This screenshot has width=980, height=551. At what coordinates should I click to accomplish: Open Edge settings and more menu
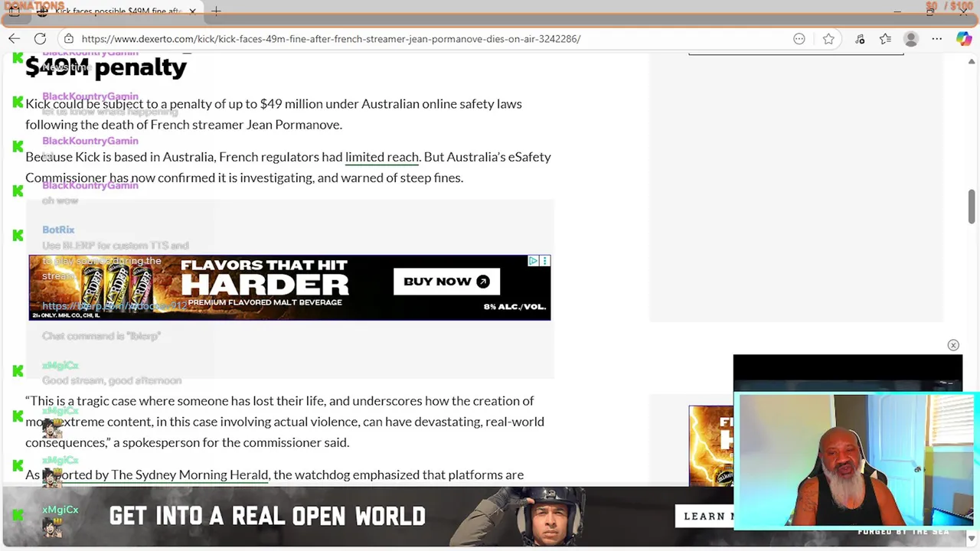pyautogui.click(x=937, y=38)
